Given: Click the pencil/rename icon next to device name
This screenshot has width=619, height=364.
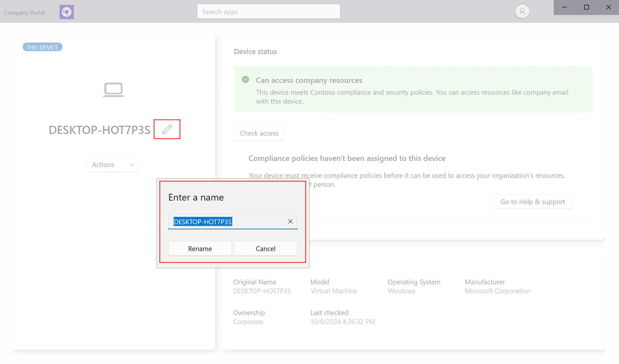Looking at the screenshot, I should pos(167,129).
